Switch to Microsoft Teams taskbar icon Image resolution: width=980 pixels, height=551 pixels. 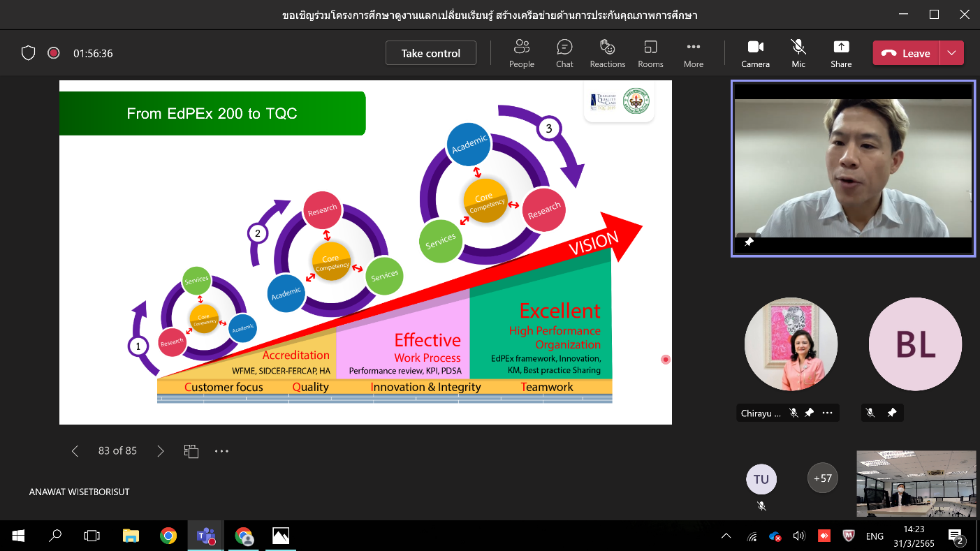tap(206, 536)
